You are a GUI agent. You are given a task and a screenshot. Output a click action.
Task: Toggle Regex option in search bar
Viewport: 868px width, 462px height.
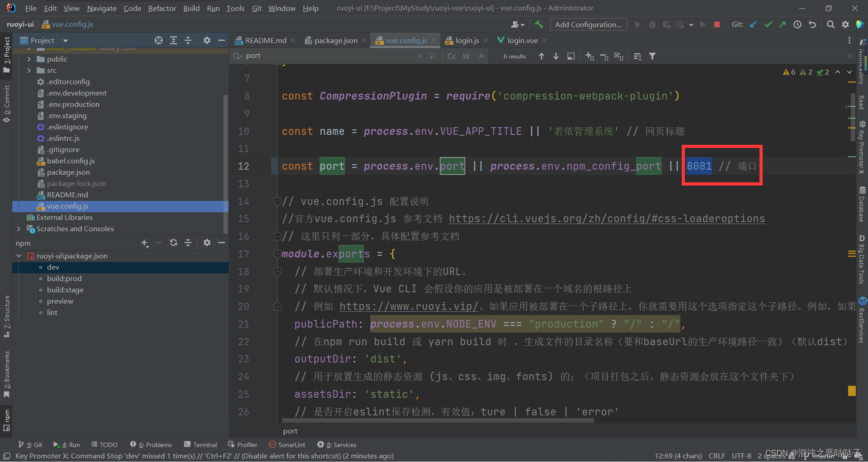(481, 56)
